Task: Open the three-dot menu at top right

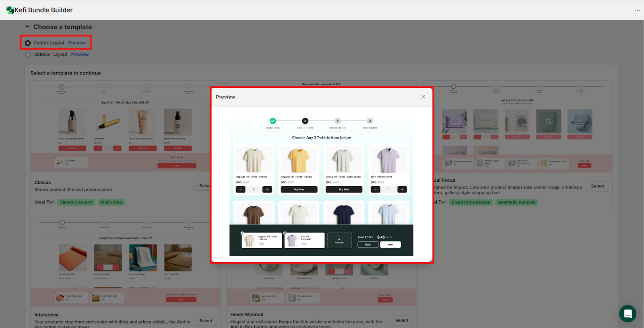Action: [637, 10]
